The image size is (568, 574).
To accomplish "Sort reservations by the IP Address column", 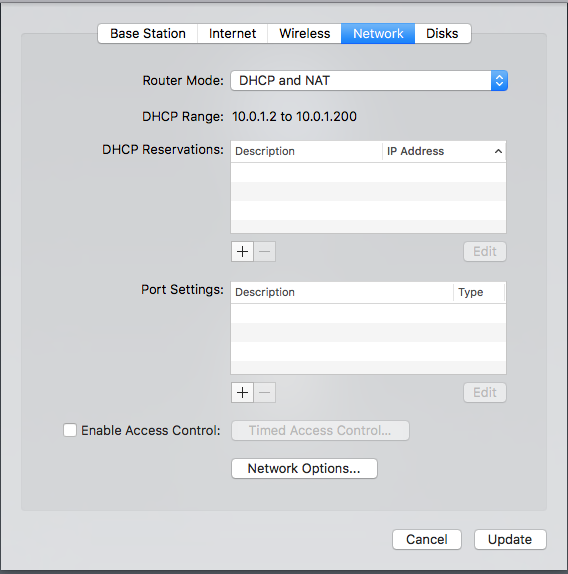I will tap(444, 151).
